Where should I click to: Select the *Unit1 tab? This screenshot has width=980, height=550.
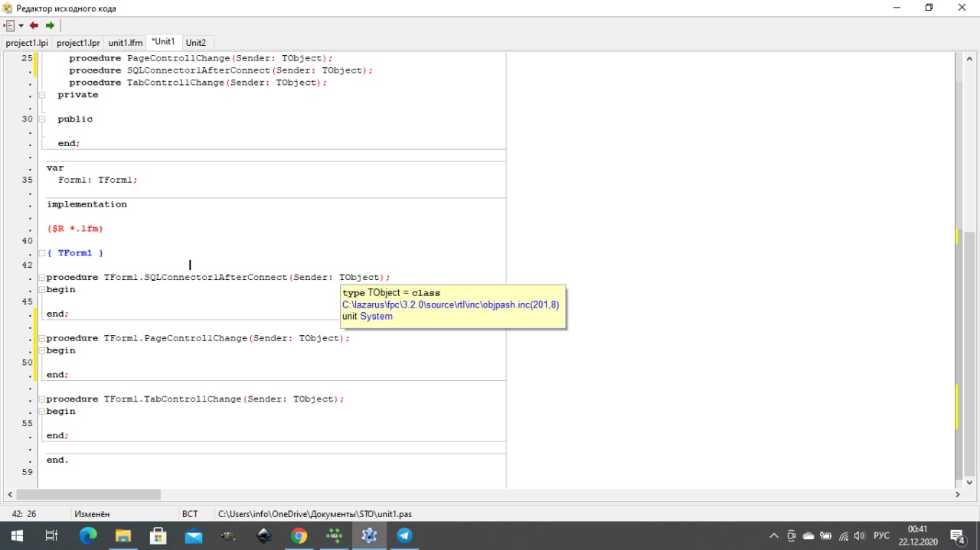pos(163,41)
